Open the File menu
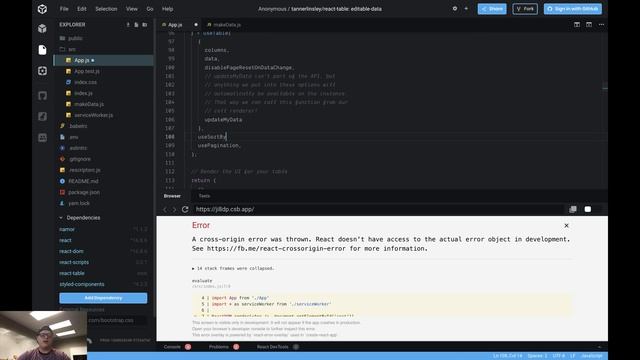Image resolution: width=640 pixels, height=360 pixels. point(64,9)
